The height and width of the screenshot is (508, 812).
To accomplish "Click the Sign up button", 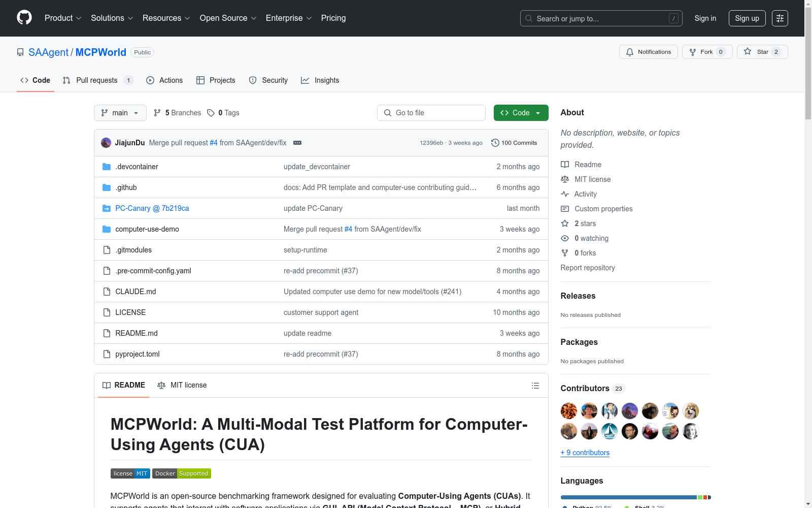I will coord(747,18).
